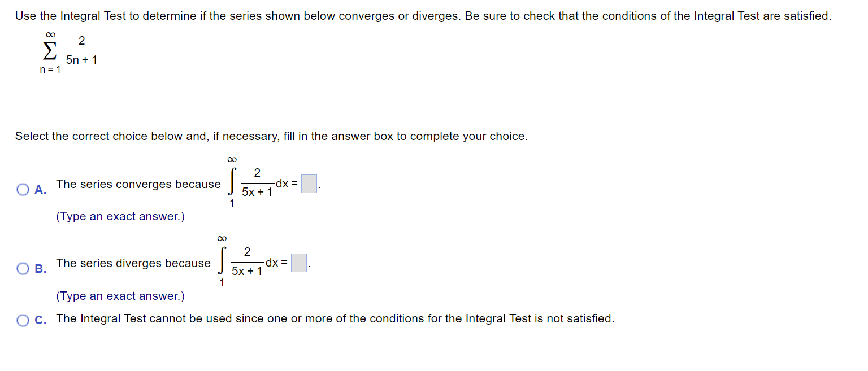Viewport: 868px width, 371px height.
Task: Click the Integral Test cannot be used statement
Action: pos(335,318)
